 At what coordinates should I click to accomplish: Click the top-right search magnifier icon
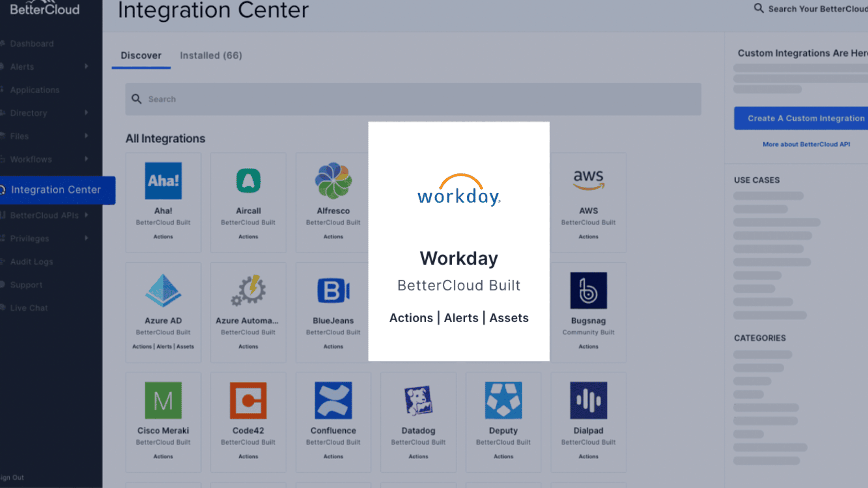758,8
